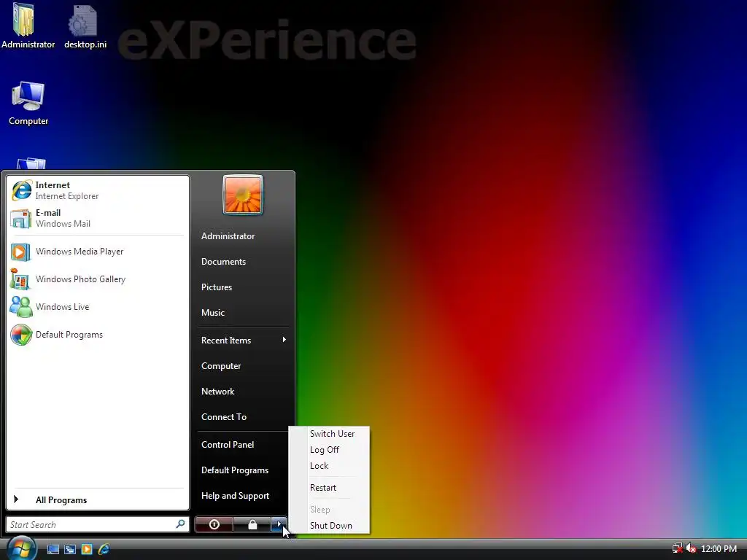747x560 pixels.
Task: Click the network status tray icon
Action: click(x=678, y=548)
